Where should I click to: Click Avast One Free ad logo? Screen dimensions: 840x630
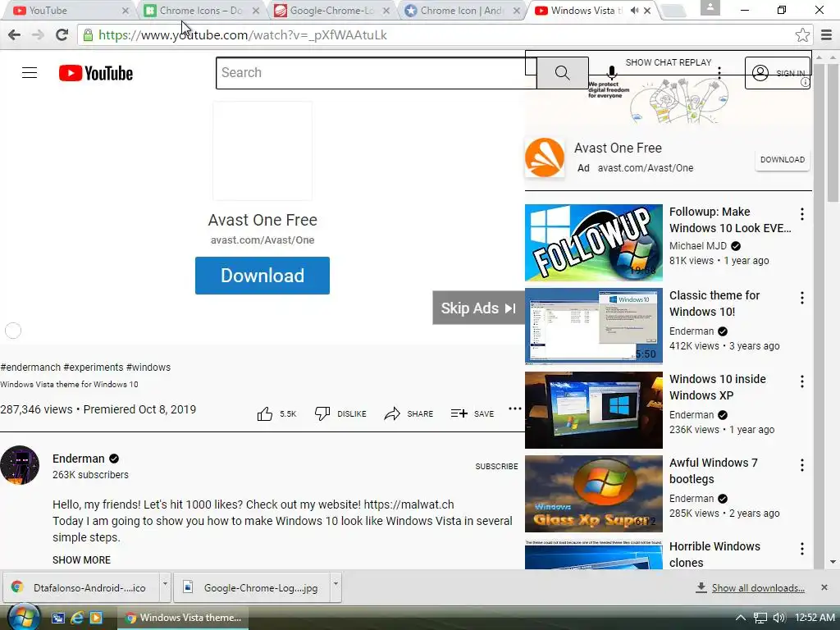click(545, 157)
